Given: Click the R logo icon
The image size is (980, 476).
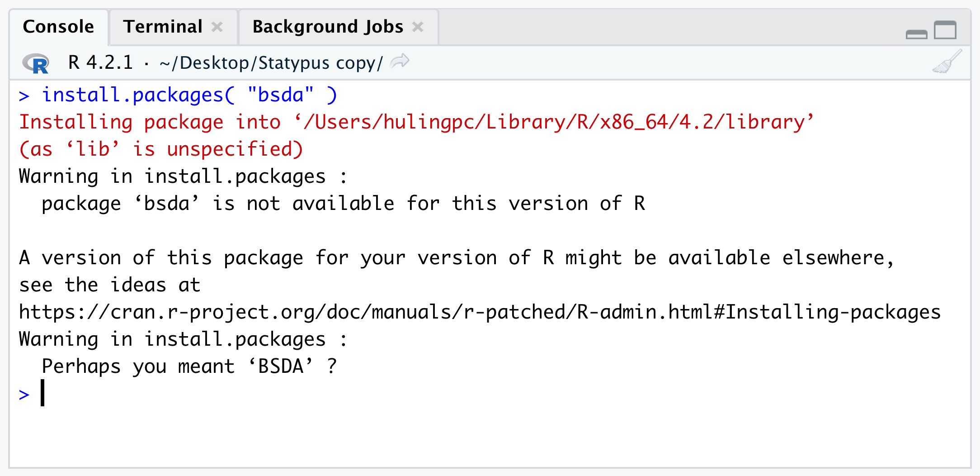Looking at the screenshot, I should [x=36, y=63].
